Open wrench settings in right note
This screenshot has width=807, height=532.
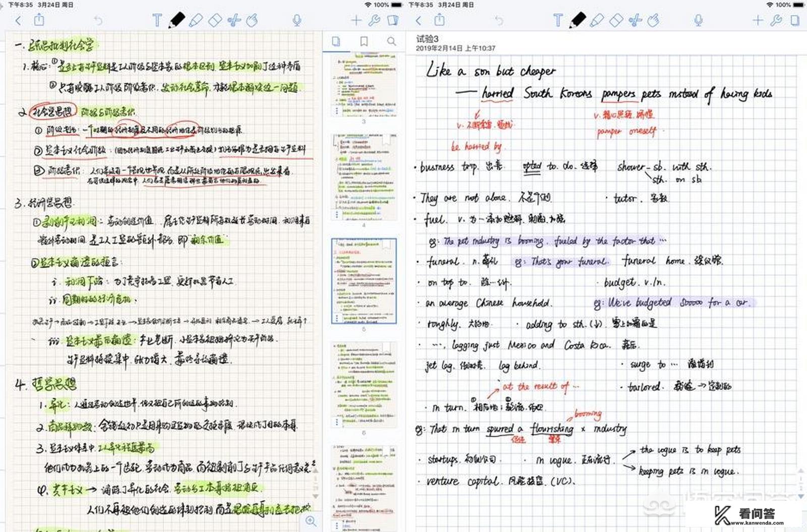tap(776, 20)
